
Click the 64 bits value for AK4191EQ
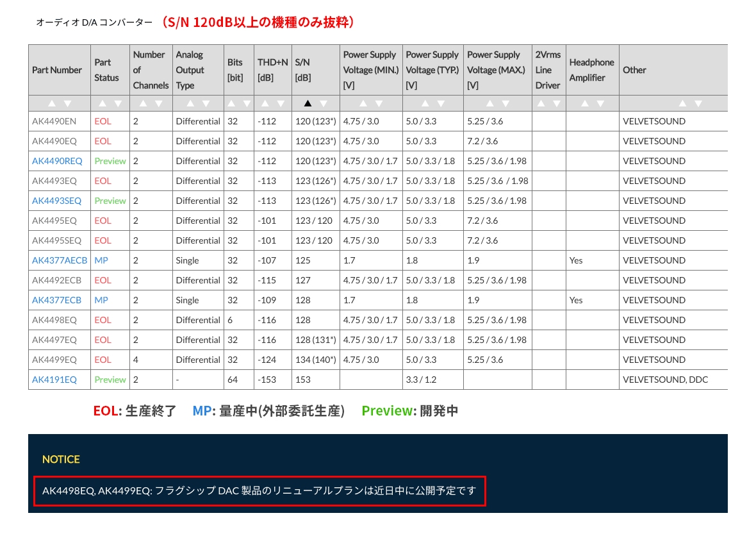tap(233, 380)
